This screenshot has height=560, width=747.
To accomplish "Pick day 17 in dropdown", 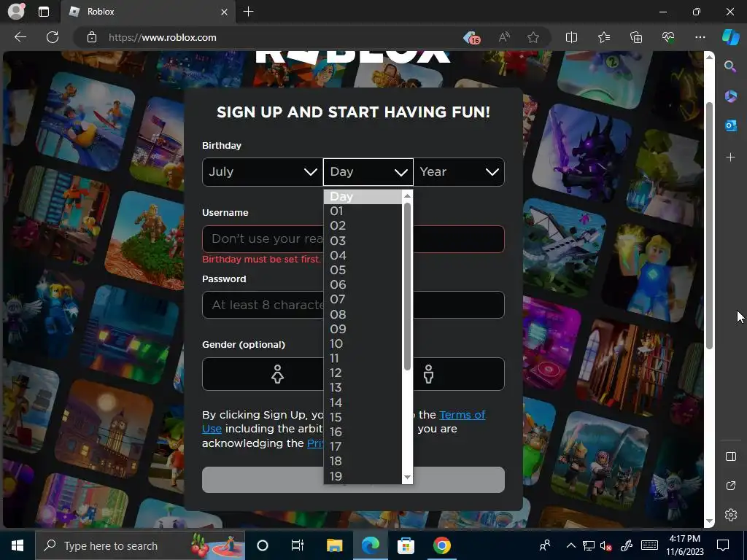I will point(363,446).
